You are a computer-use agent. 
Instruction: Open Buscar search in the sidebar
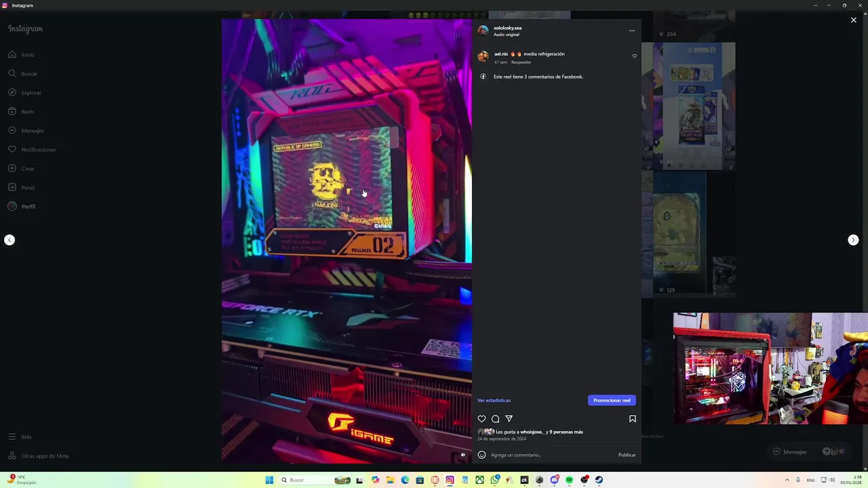tap(23, 73)
